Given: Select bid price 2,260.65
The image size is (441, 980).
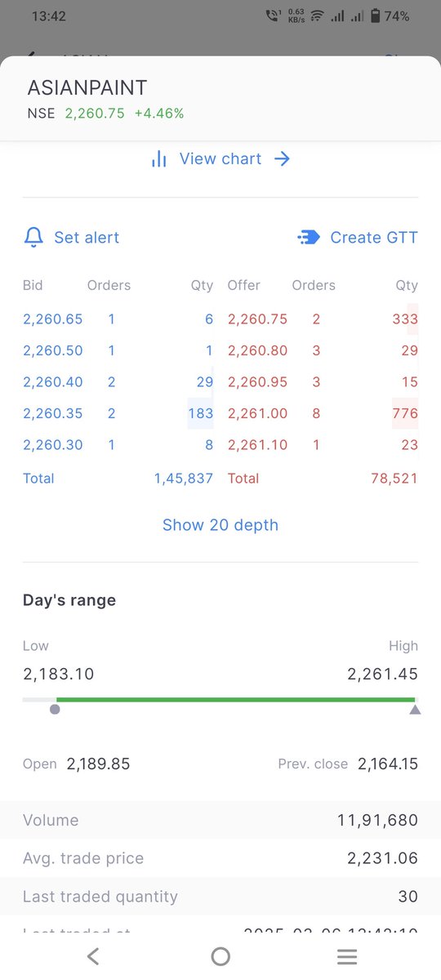Looking at the screenshot, I should [x=53, y=319].
